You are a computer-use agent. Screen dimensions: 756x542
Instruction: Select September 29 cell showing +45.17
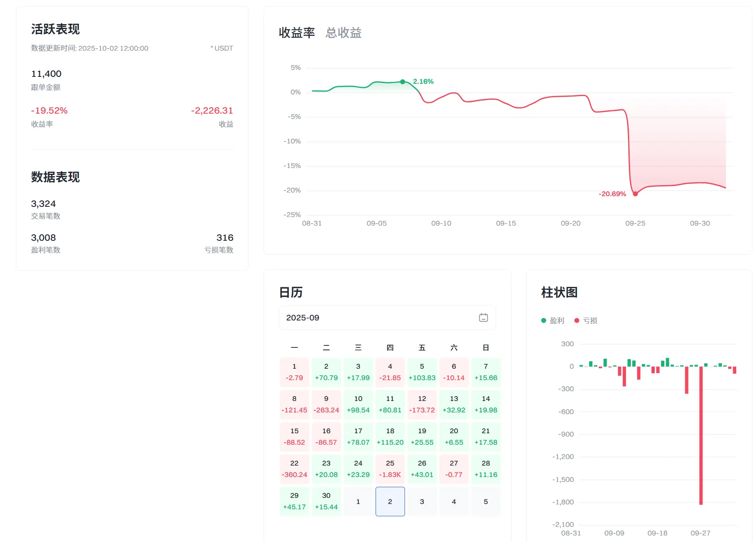(295, 502)
